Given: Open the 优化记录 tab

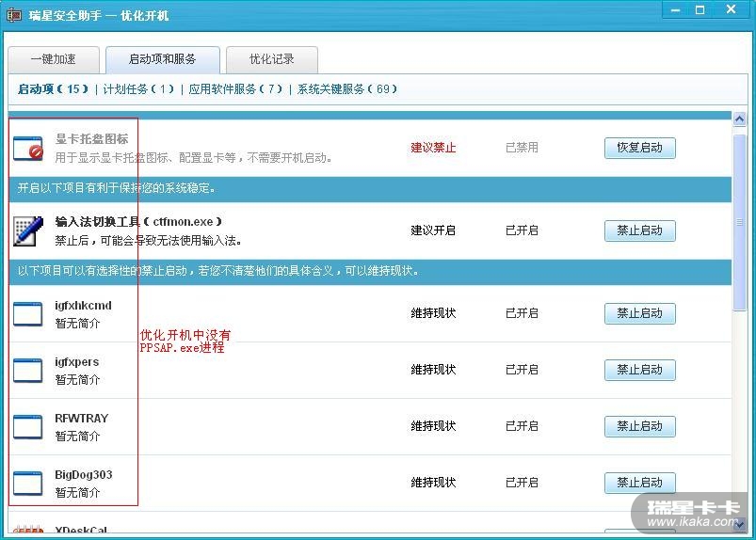Looking at the screenshot, I should [272, 59].
